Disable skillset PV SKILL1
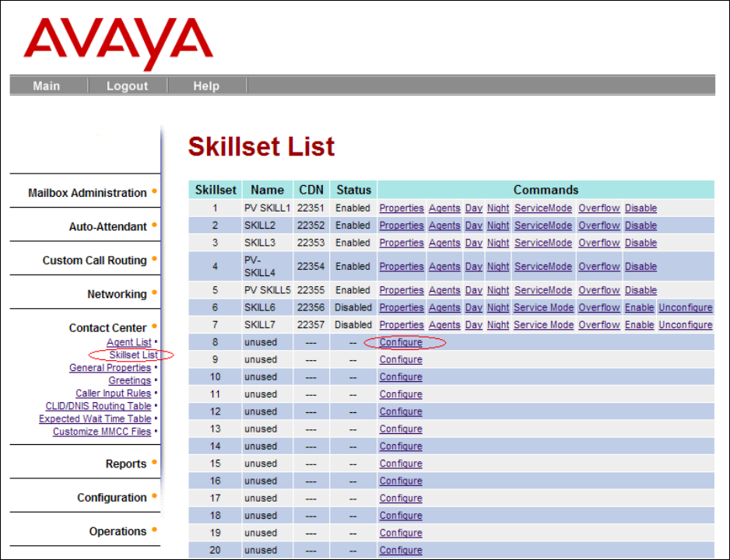 pos(641,208)
